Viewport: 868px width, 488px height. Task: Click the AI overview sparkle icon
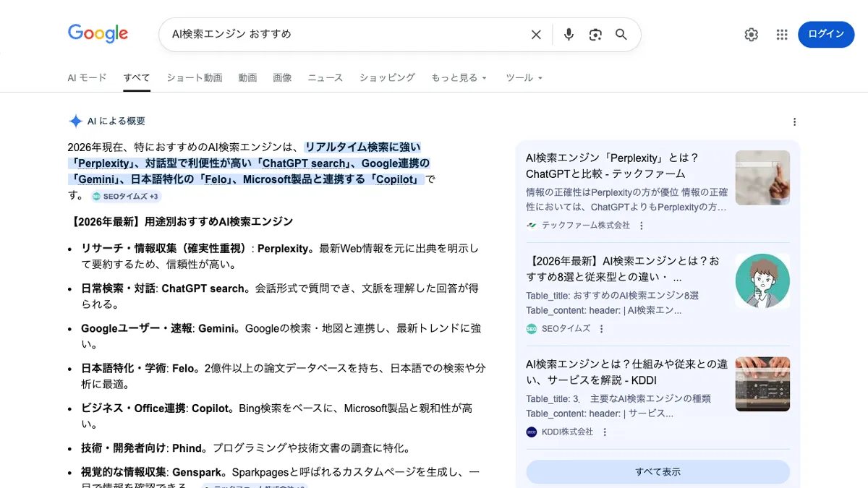point(75,121)
